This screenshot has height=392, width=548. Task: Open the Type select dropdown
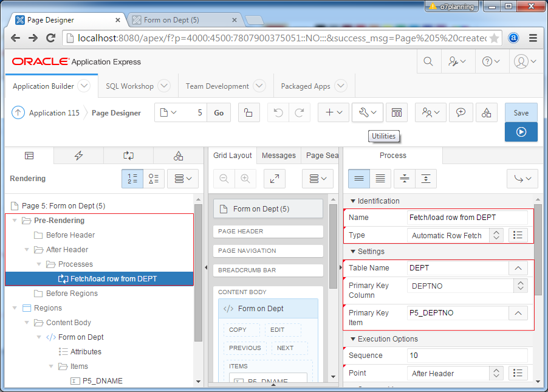point(455,235)
